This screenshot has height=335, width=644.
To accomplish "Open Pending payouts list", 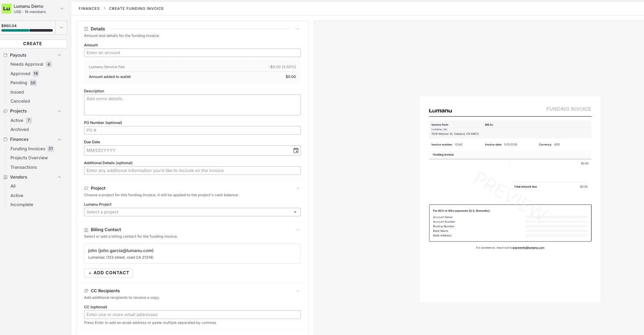I will [x=19, y=83].
